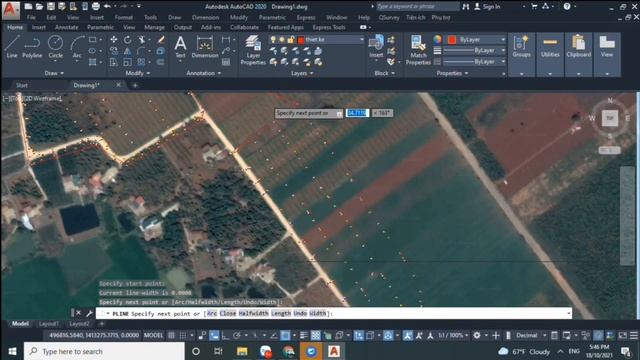Expand the Layers panel
Viewport: 640px width, 360px height.
pos(302,73)
